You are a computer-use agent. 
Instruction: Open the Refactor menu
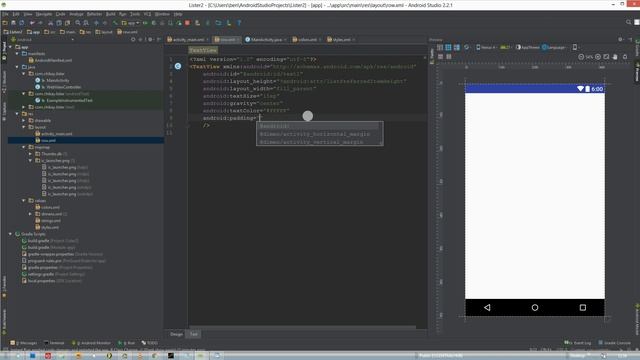pyautogui.click(x=94, y=14)
